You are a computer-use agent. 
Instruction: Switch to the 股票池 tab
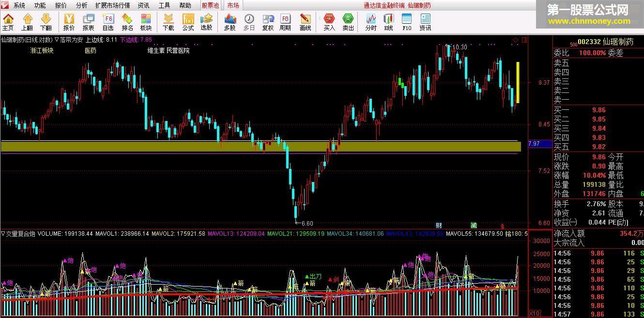pyautogui.click(x=210, y=5)
